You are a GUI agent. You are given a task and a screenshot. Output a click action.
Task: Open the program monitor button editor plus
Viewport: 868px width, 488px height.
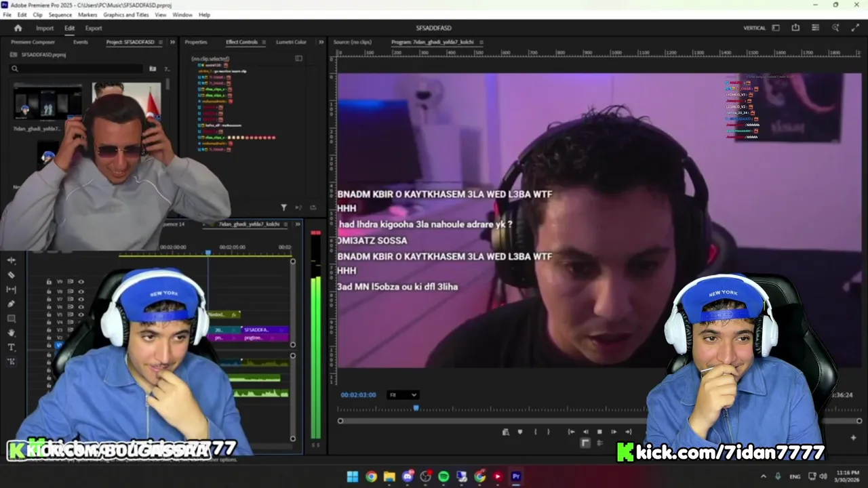(853, 437)
